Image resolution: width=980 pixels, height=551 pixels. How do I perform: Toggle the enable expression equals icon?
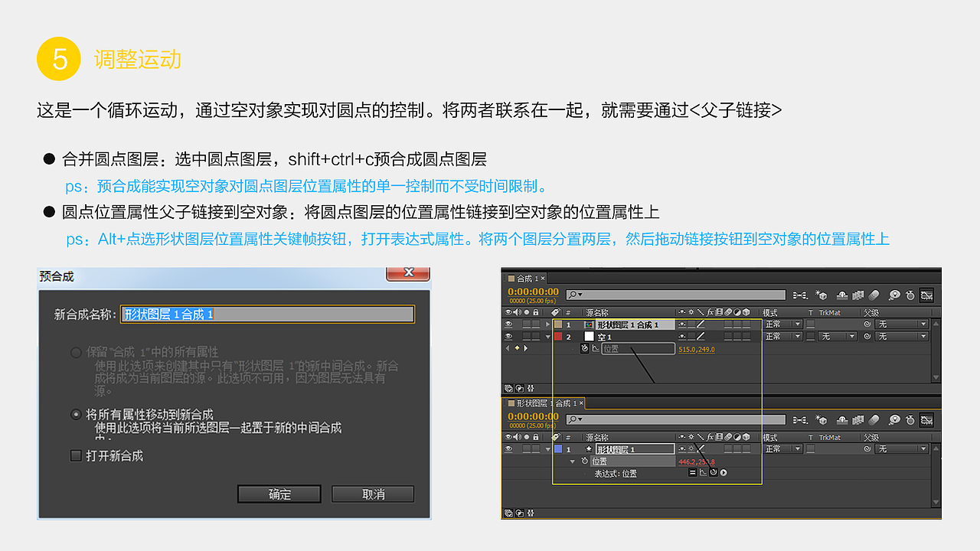pyautogui.click(x=692, y=472)
